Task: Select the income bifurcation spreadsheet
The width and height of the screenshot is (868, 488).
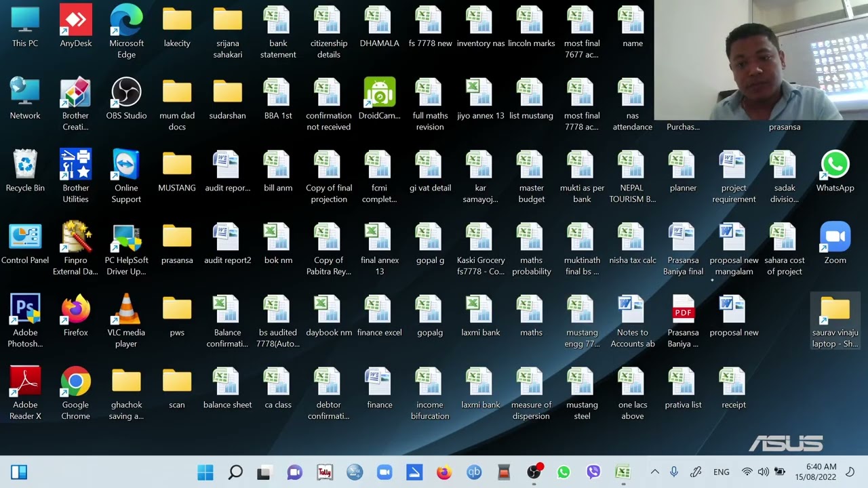Action: point(430,394)
